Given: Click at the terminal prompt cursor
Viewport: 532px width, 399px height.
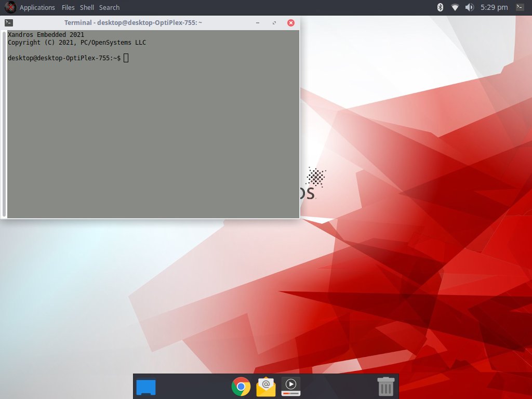Looking at the screenshot, I should (126, 58).
